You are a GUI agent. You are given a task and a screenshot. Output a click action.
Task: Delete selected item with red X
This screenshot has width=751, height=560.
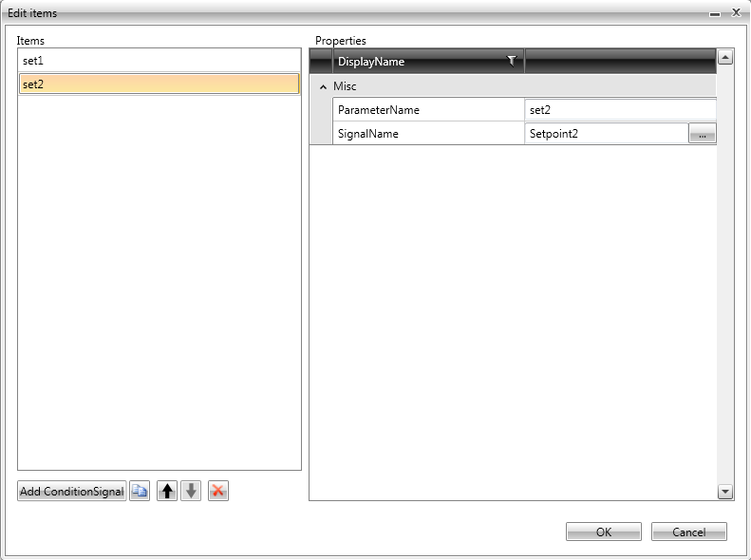[218, 491]
